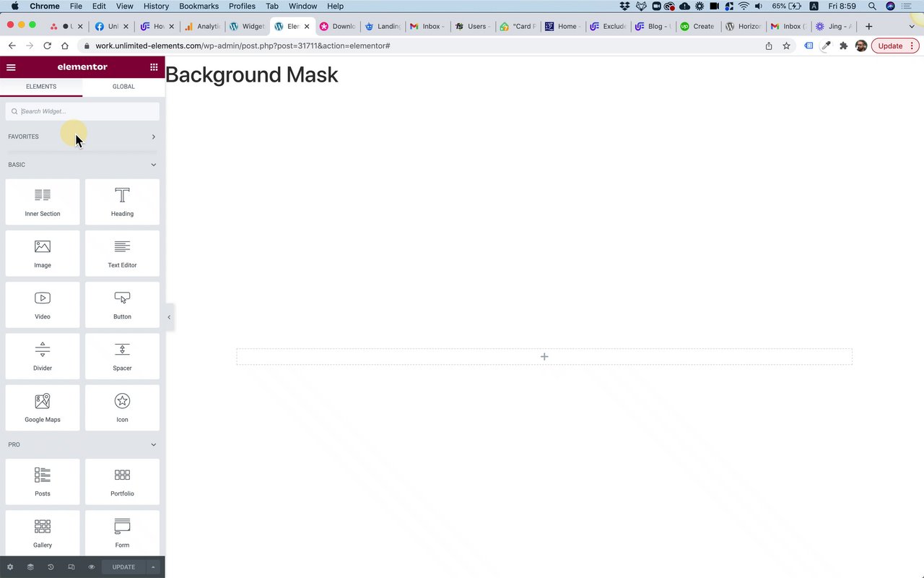Focus the Search Widget field
Screen dimensions: 924x578
coord(82,111)
